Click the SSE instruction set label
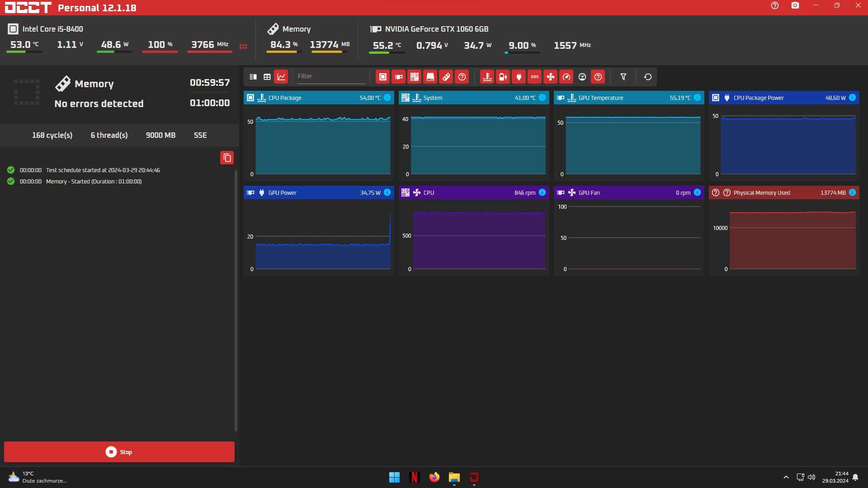 [200, 135]
